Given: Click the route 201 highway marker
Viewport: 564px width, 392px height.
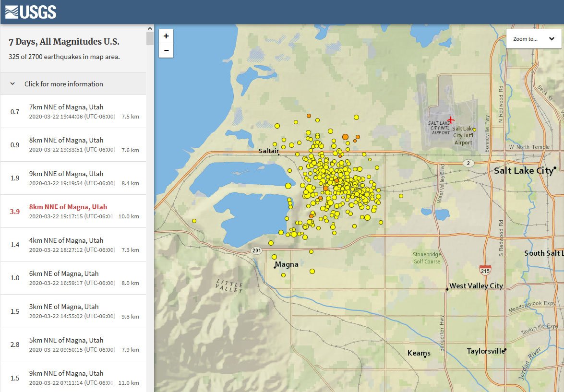Looking at the screenshot, I should coord(257,250).
